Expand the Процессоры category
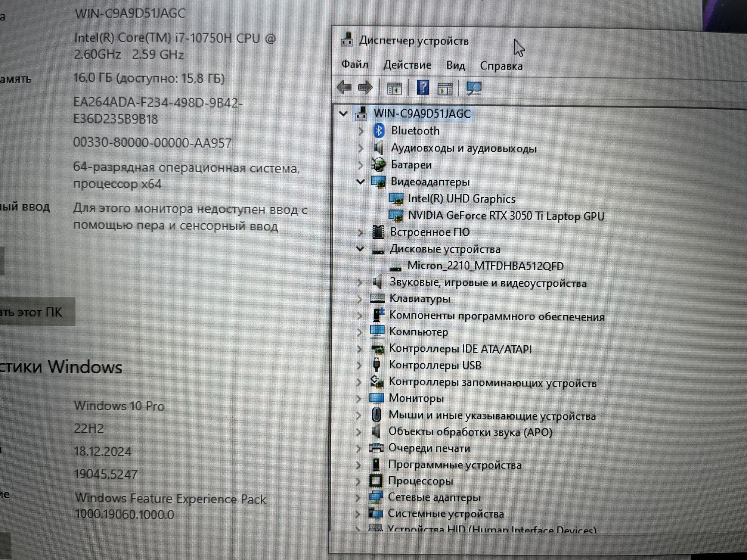 pos(358,481)
